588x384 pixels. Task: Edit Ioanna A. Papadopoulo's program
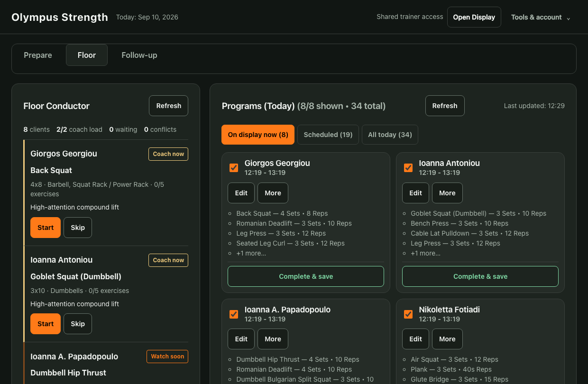click(241, 339)
